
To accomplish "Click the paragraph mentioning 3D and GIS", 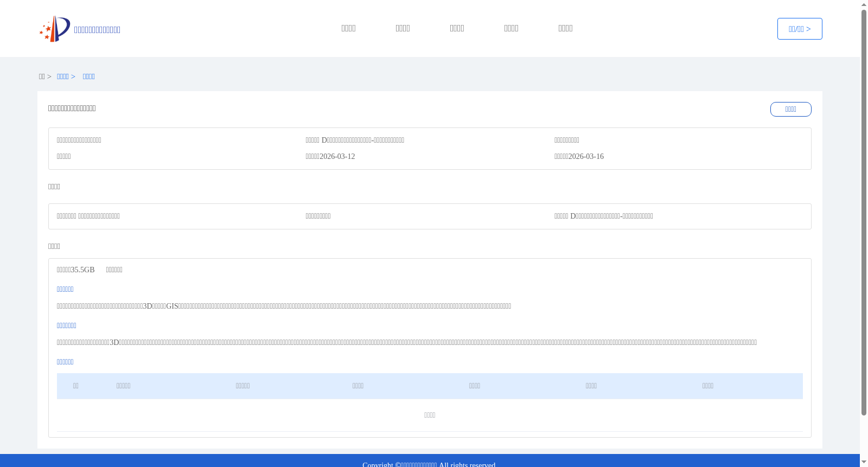I will coord(284,306).
